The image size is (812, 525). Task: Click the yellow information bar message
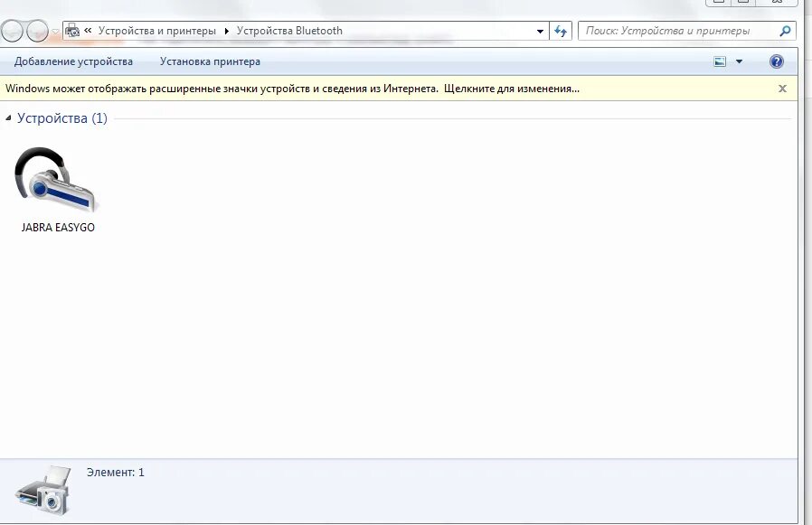click(x=293, y=89)
